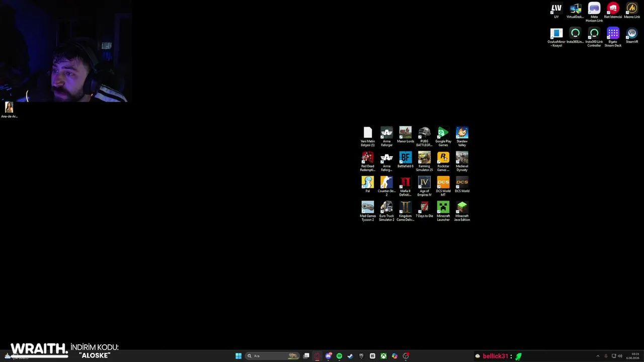This screenshot has width=644, height=362.
Task: Select the Age of Empires IV icon
Action: [x=424, y=187]
